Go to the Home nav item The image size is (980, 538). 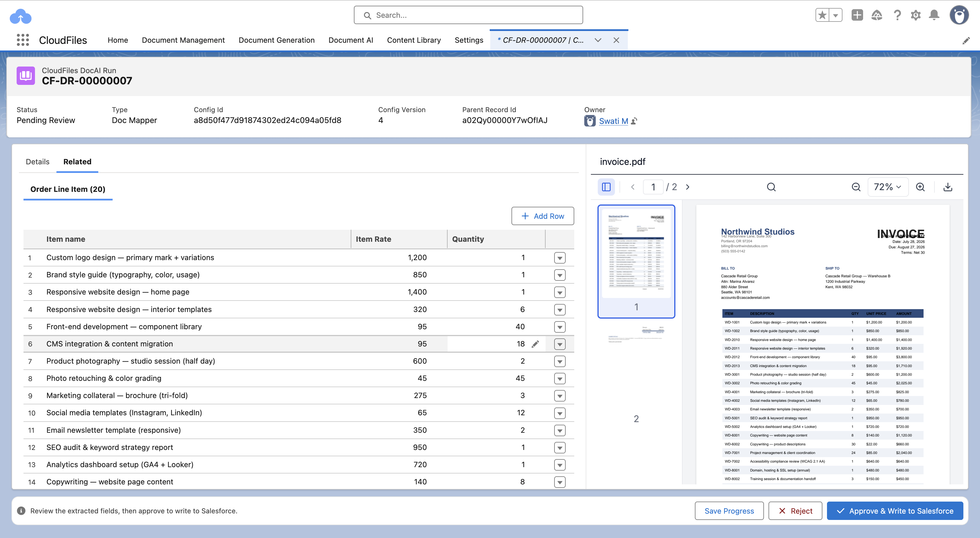[117, 40]
